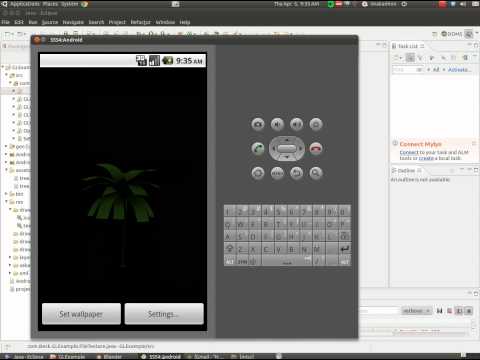Open the System menu in top panel
Image resolution: width=480 pixels, height=360 pixels.
pos(69,4)
